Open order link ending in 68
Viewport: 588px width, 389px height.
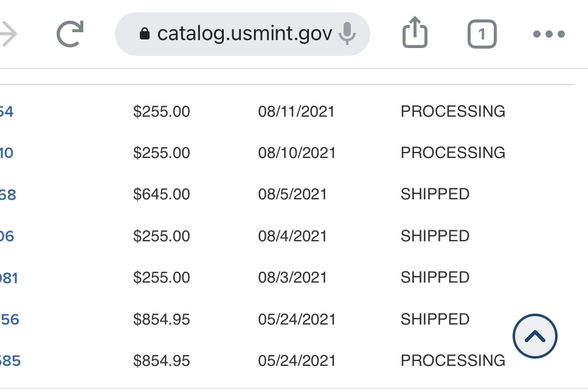8,195
